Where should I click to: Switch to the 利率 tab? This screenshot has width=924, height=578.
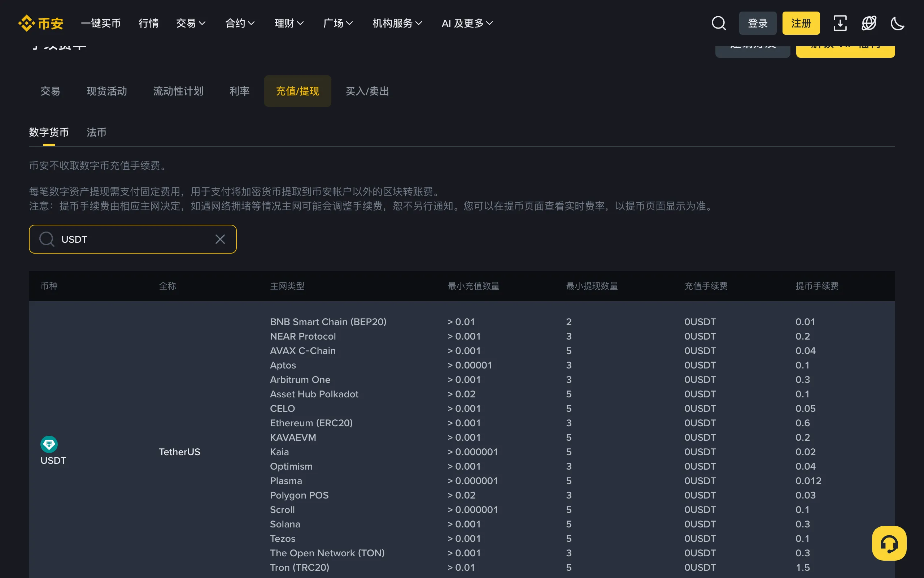point(239,91)
